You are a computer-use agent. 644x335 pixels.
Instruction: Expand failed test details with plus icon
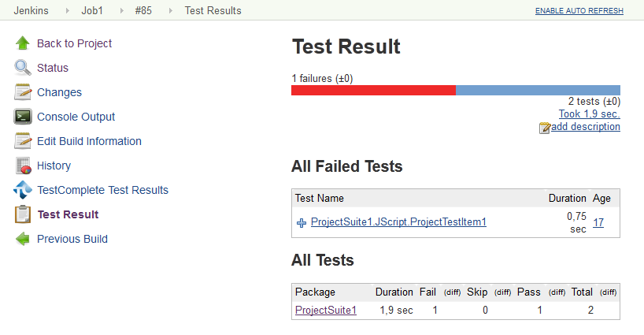click(x=301, y=223)
